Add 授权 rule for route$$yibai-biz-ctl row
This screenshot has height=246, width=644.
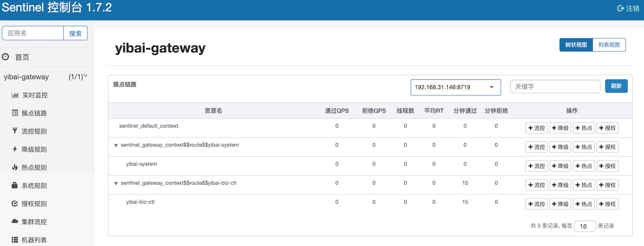(x=608, y=185)
